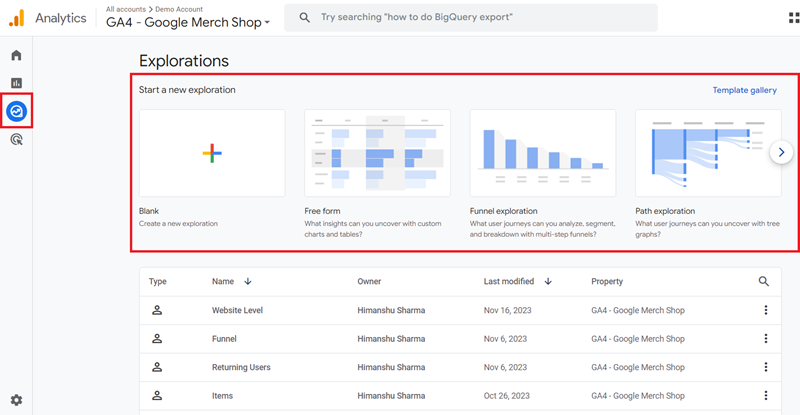This screenshot has height=415, width=800.
Task: Search the explorations table via magnifier icon
Action: click(763, 281)
